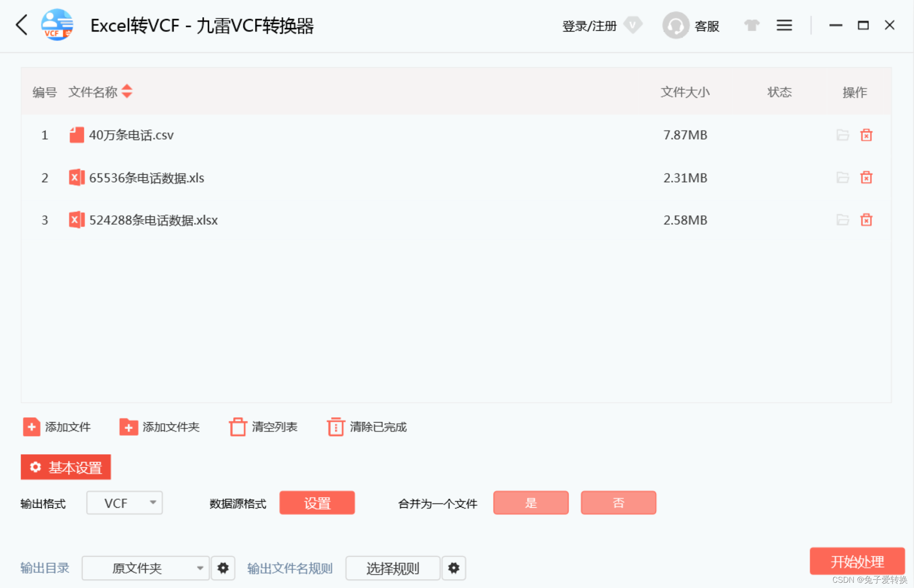
Task: Open folder for 65536条电话数据.xls
Action: (842, 178)
